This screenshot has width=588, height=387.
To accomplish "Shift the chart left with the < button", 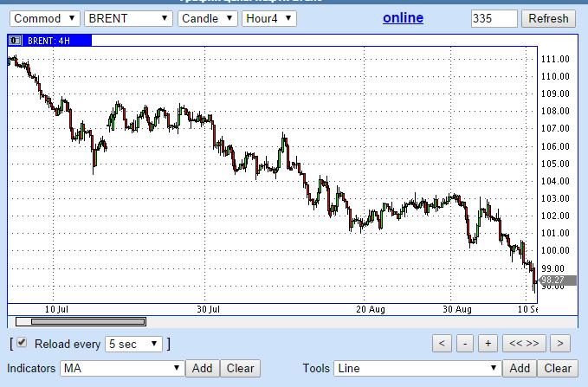I will coord(442,344).
